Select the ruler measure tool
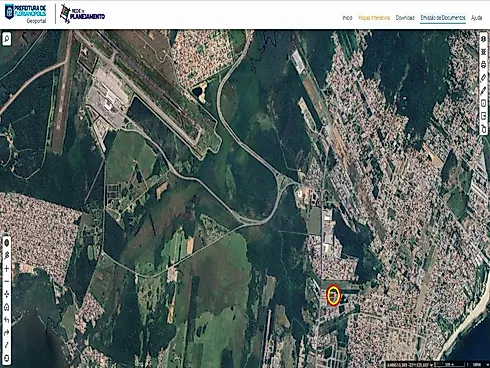Screen dimensions: 490x368 tap(484, 78)
